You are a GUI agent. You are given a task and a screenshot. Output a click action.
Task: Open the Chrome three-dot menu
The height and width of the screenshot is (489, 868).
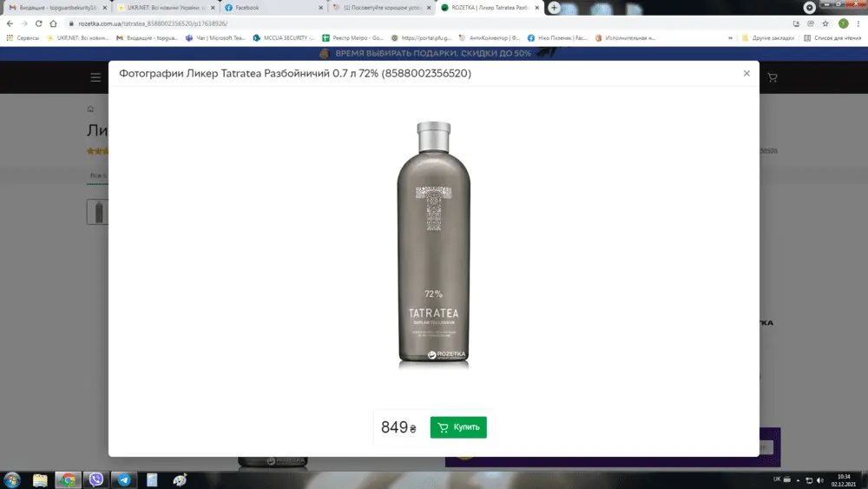(x=858, y=23)
